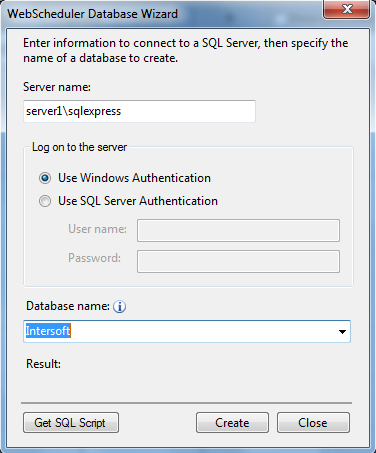376x453 pixels.
Task: Focus the Server name text box
Action: (x=139, y=111)
